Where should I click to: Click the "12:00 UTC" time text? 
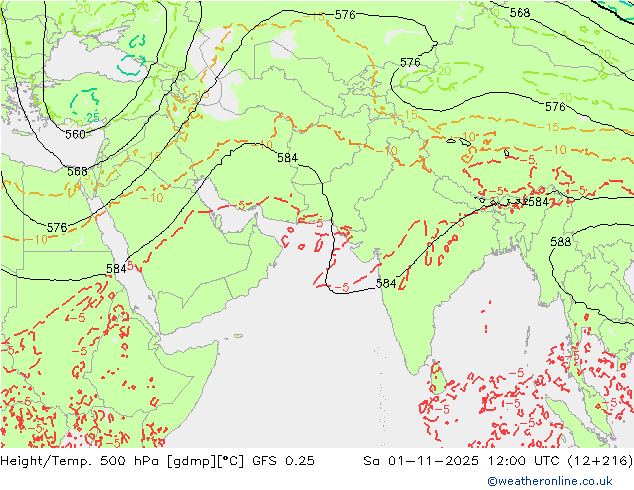524,461
